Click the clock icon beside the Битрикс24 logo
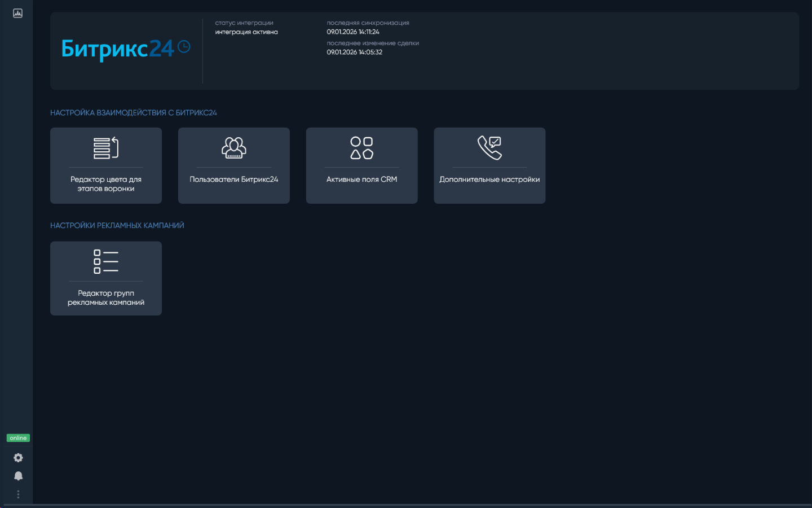The image size is (812, 508). (x=184, y=47)
